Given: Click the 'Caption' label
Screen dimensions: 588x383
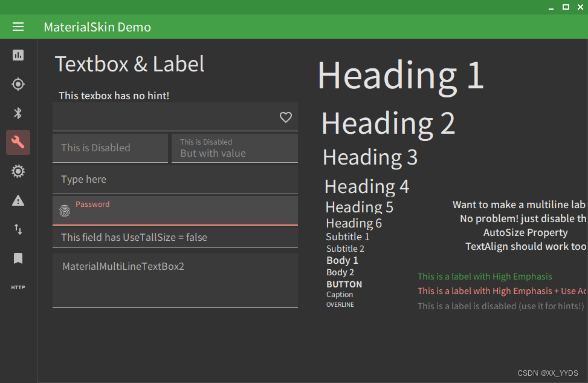Looking at the screenshot, I should tap(340, 295).
